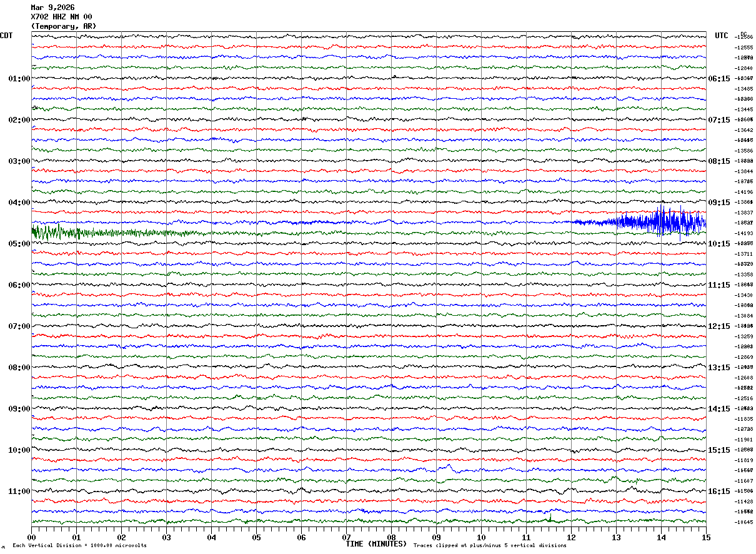Click the 08:00 CDT hour label
This screenshot has height=554, width=756.
(19, 368)
